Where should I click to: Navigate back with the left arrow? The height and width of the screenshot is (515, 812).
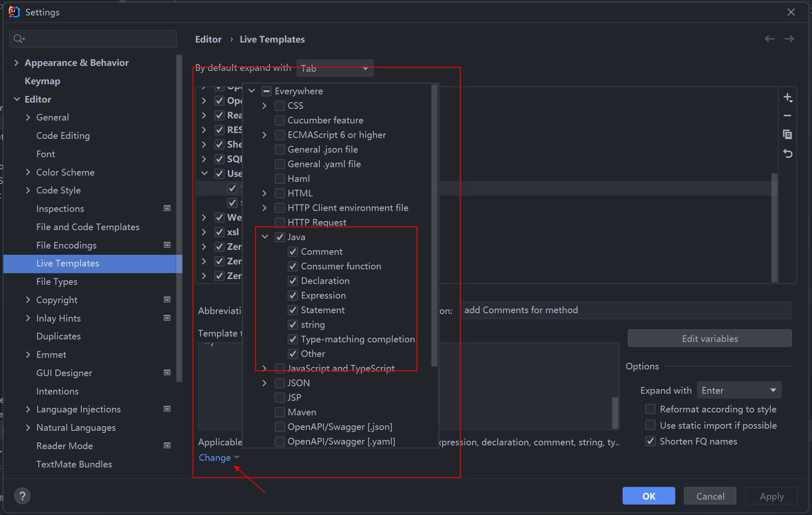[x=769, y=39]
